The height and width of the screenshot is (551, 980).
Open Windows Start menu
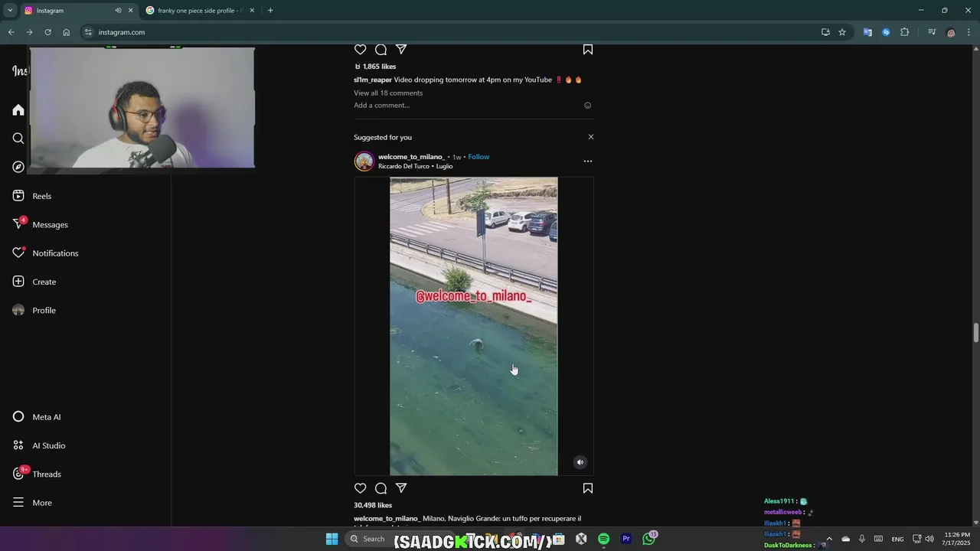pos(332,539)
